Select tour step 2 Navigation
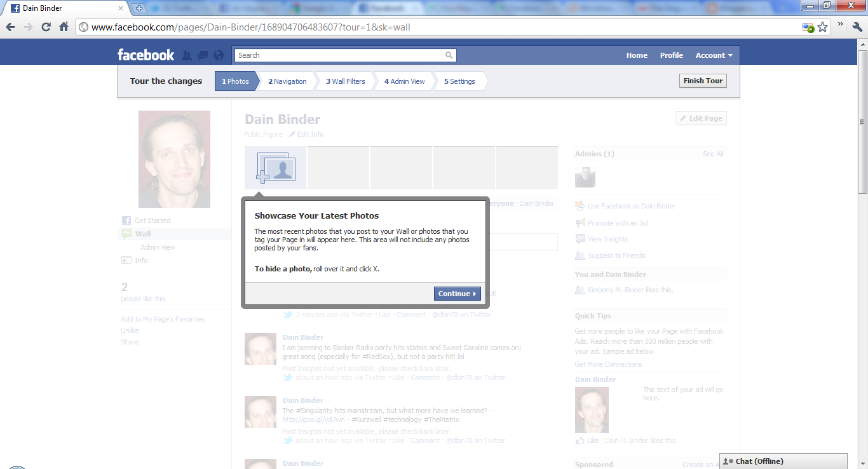The height and width of the screenshot is (469, 868). 287,81
